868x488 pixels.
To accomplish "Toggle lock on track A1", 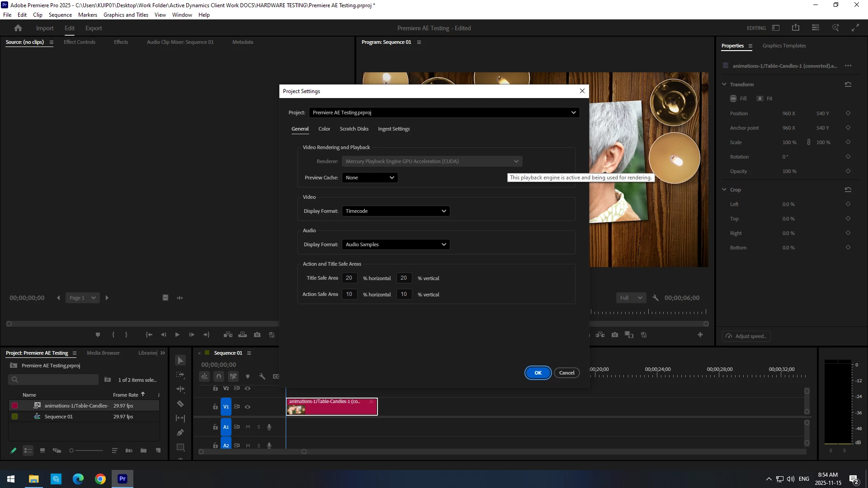I will (216, 427).
